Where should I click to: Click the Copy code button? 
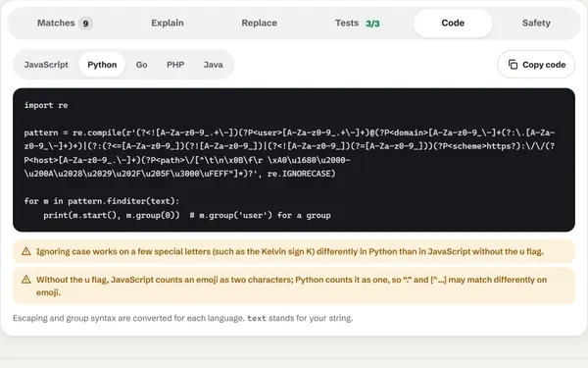536,65
